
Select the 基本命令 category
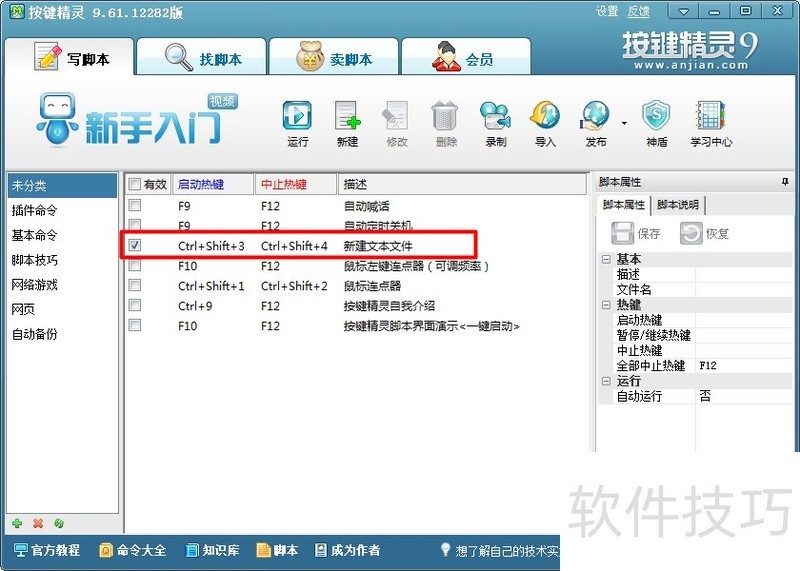coord(62,235)
